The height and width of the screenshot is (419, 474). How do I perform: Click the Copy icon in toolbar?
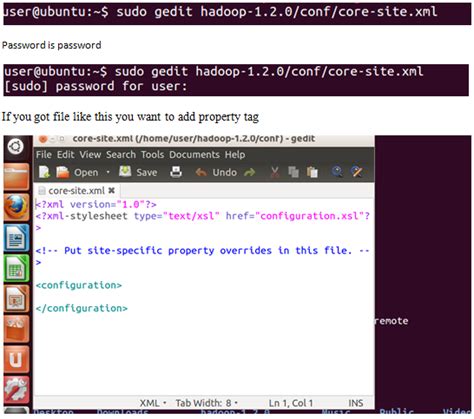point(293,172)
